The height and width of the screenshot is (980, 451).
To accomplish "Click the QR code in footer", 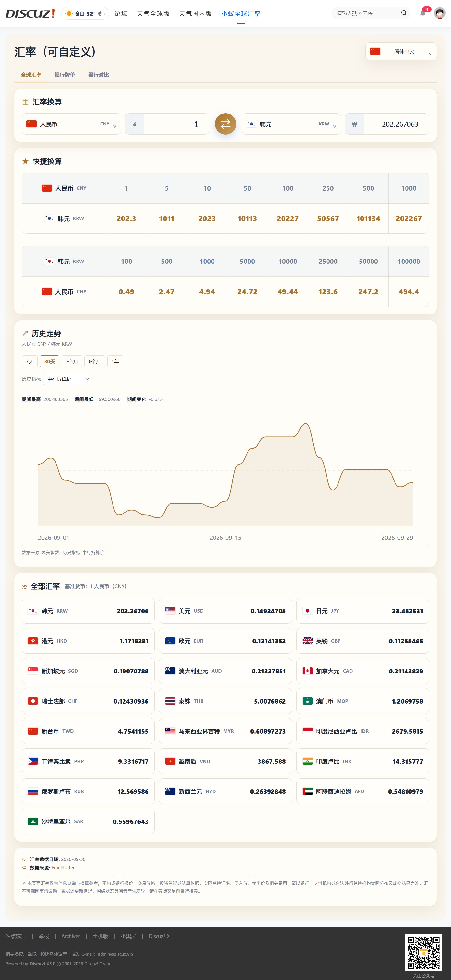I will tap(423, 953).
